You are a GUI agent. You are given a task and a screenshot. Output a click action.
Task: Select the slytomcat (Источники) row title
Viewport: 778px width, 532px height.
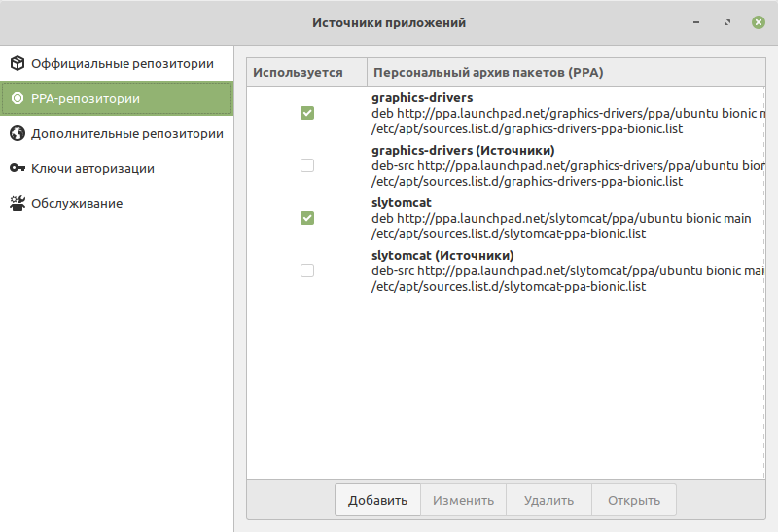[442, 256]
